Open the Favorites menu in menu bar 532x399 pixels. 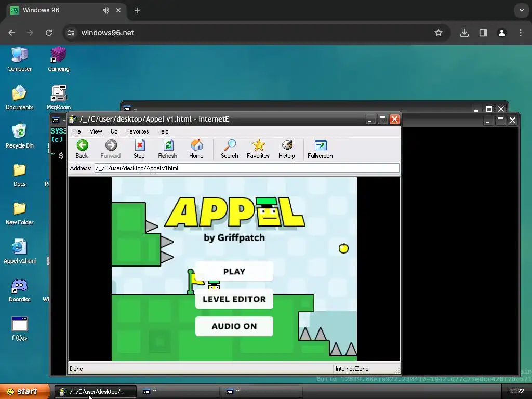click(x=137, y=131)
